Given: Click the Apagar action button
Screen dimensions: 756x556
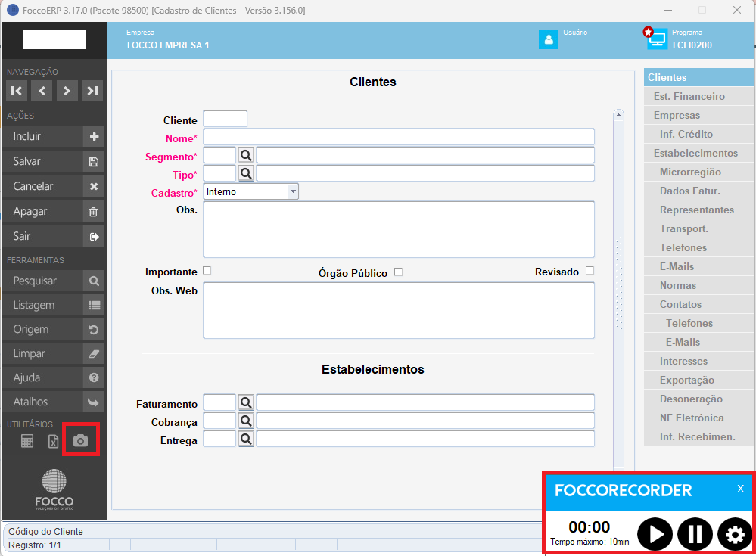Looking at the screenshot, I should [54, 212].
